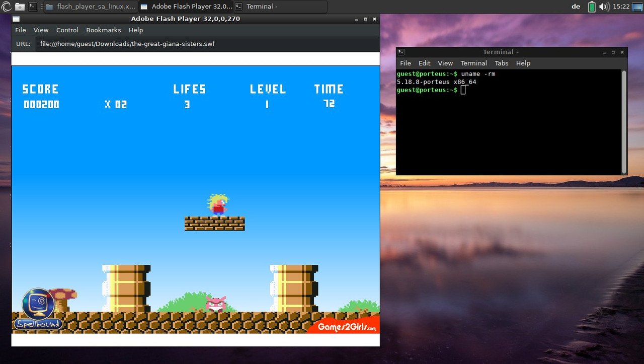644x364 pixels.
Task: Click the '5.18.8-porteus x86_64' output line
Action: (x=436, y=82)
